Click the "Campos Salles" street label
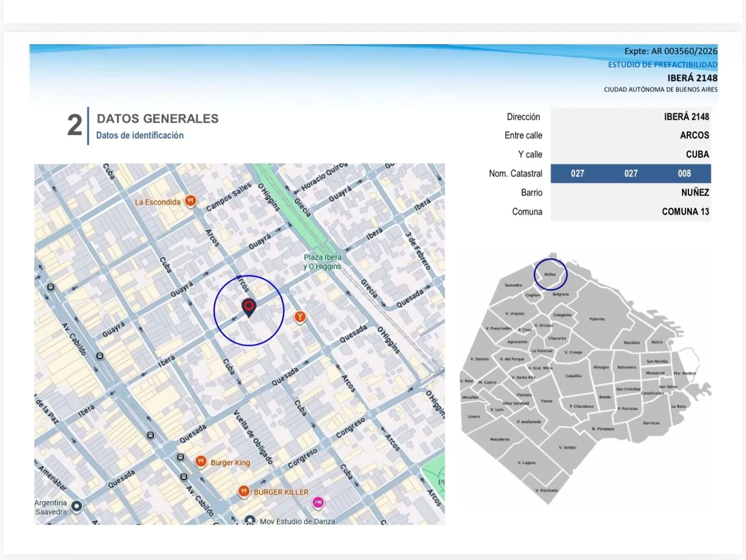Screen dimensions: 746x560 click(x=228, y=197)
